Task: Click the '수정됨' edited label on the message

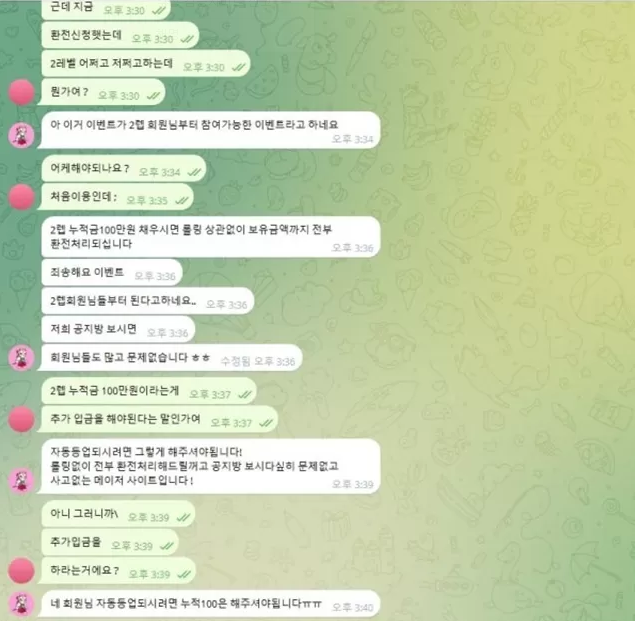Action: point(235,361)
